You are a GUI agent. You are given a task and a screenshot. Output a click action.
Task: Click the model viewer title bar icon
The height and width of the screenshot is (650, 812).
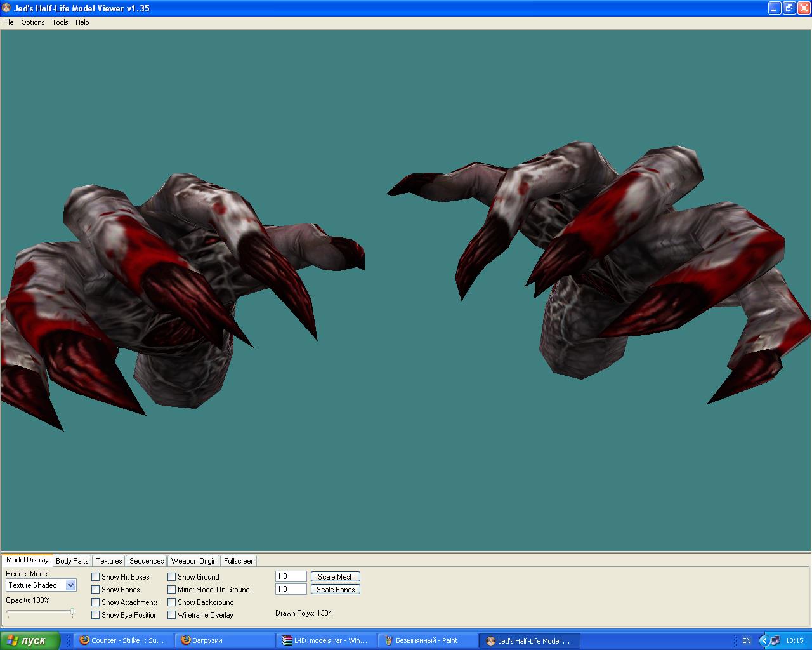pos(7,8)
